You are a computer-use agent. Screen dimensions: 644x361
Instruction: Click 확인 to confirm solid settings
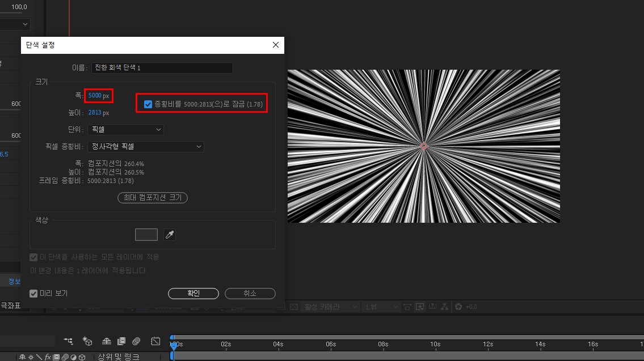click(193, 294)
